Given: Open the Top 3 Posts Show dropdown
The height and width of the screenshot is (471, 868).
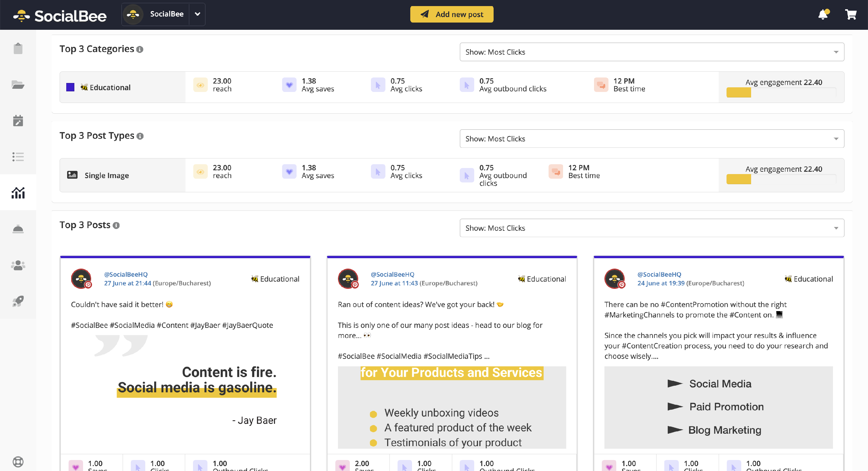Looking at the screenshot, I should (652, 228).
